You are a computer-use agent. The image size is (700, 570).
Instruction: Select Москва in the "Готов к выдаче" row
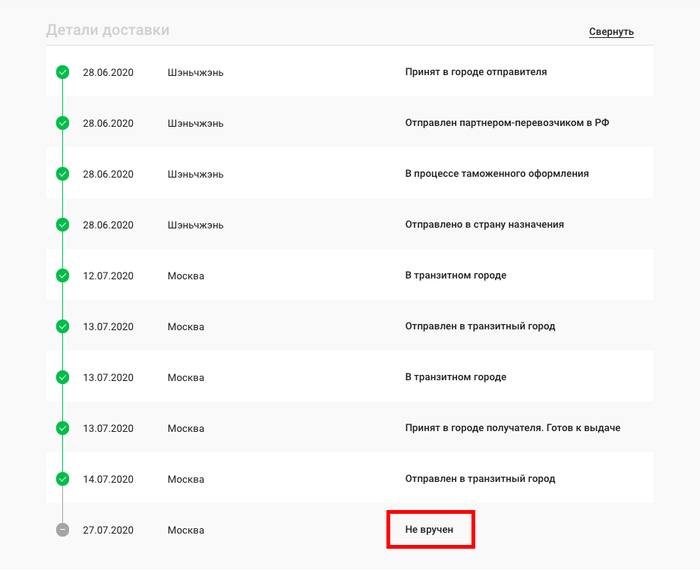pos(186,429)
